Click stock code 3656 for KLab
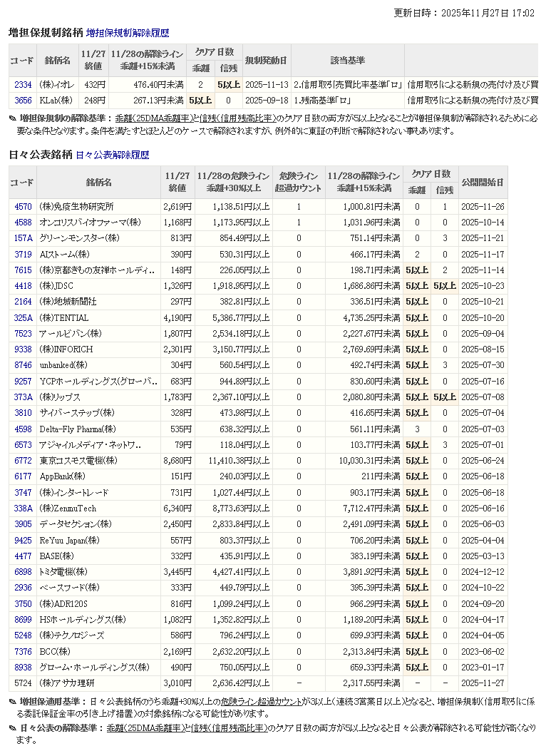The width and height of the screenshot is (541, 756). point(23,101)
